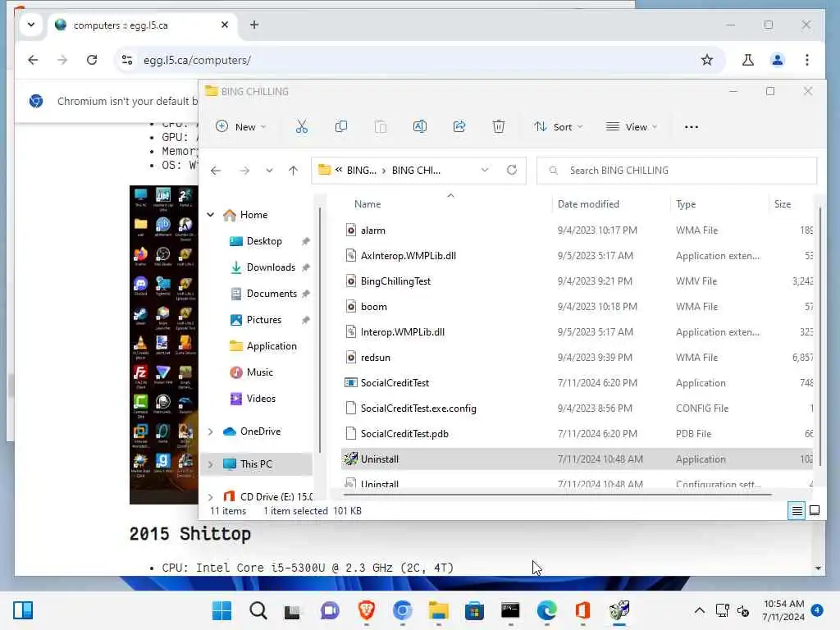Image resolution: width=840 pixels, height=630 pixels.
Task: Click the horizontal scrollbar in file list
Action: pos(557,495)
